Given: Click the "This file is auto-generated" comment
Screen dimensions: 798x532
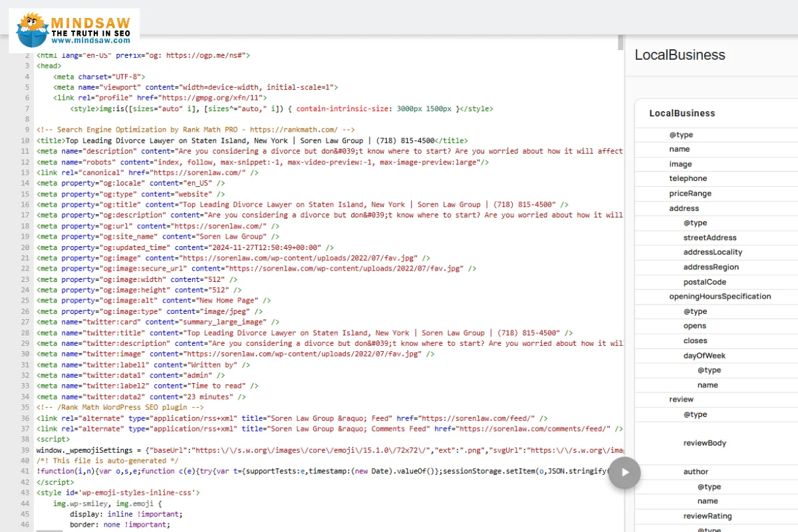Looking at the screenshot, I should pyautogui.click(x=107, y=461).
